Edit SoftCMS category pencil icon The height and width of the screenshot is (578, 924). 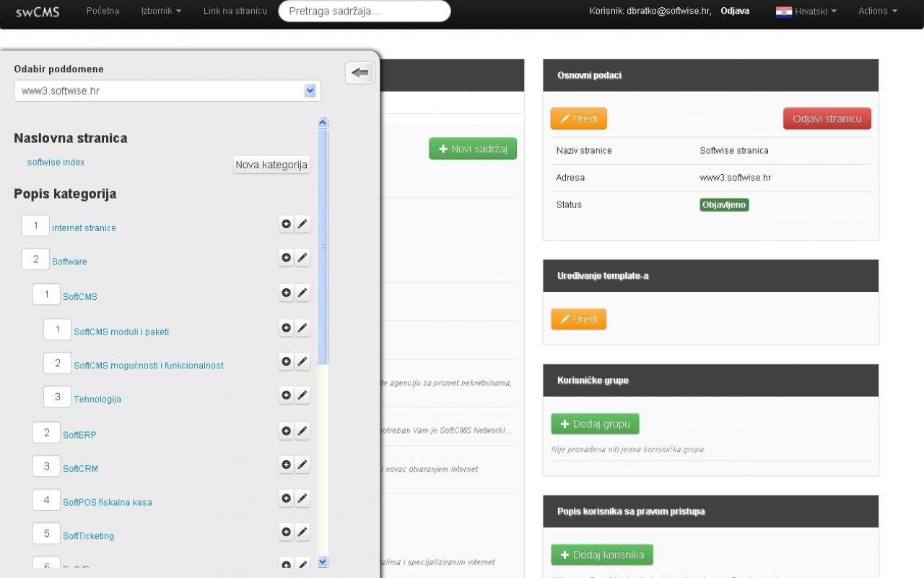302,293
